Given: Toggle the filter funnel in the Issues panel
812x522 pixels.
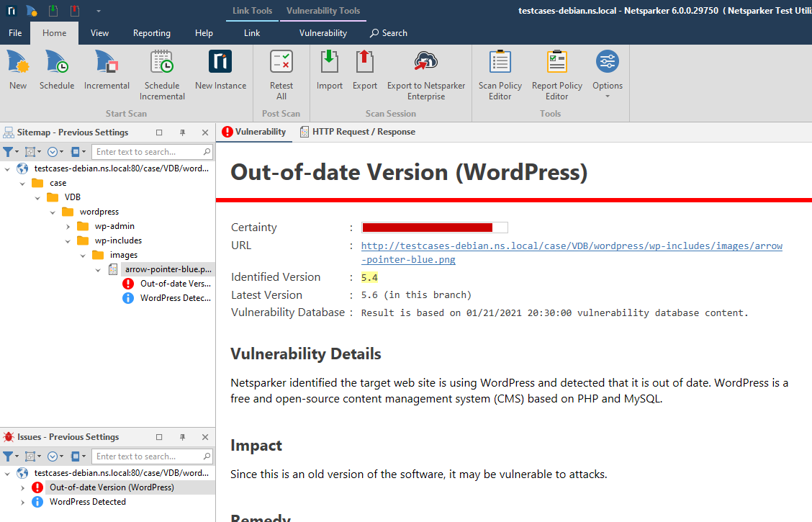Looking at the screenshot, I should click(7, 456).
